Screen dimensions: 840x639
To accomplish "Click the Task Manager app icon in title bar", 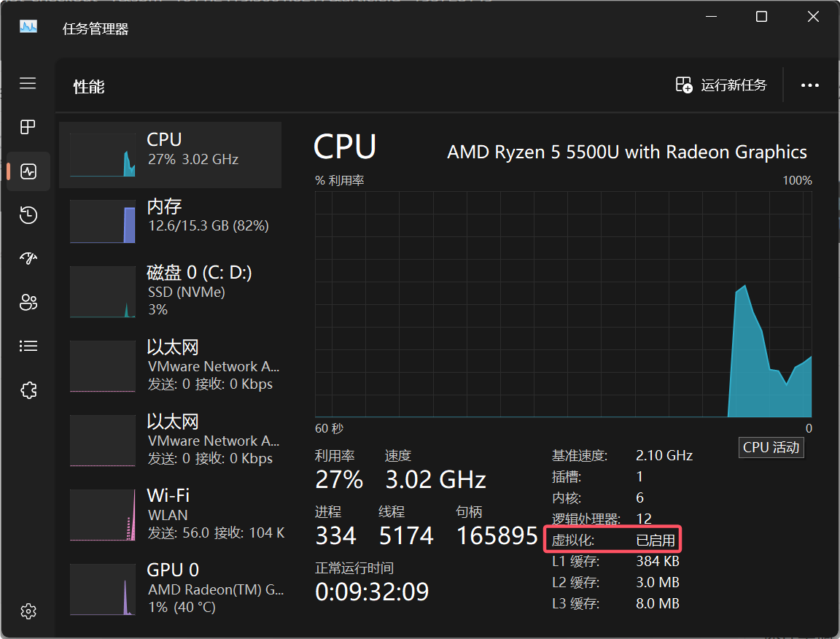I will (28, 27).
